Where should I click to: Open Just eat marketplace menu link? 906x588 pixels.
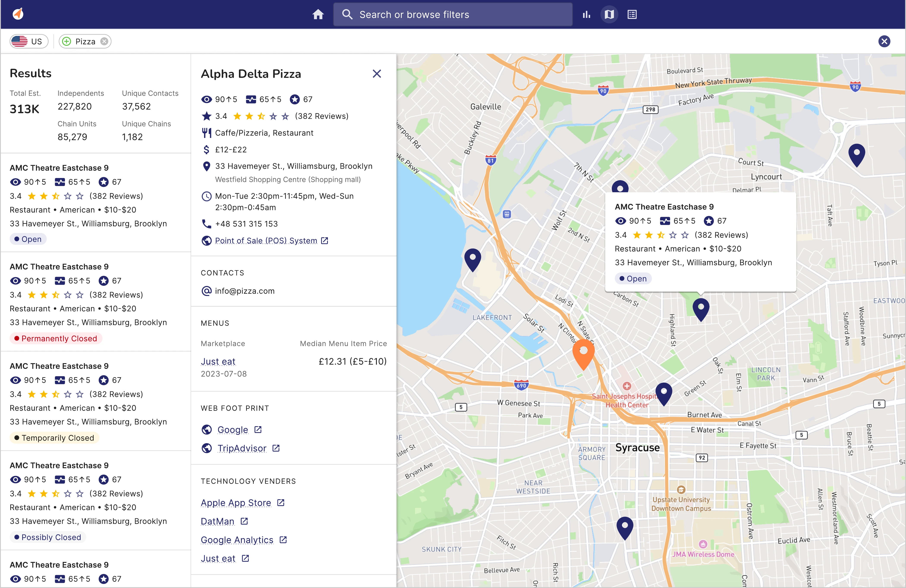(x=218, y=361)
